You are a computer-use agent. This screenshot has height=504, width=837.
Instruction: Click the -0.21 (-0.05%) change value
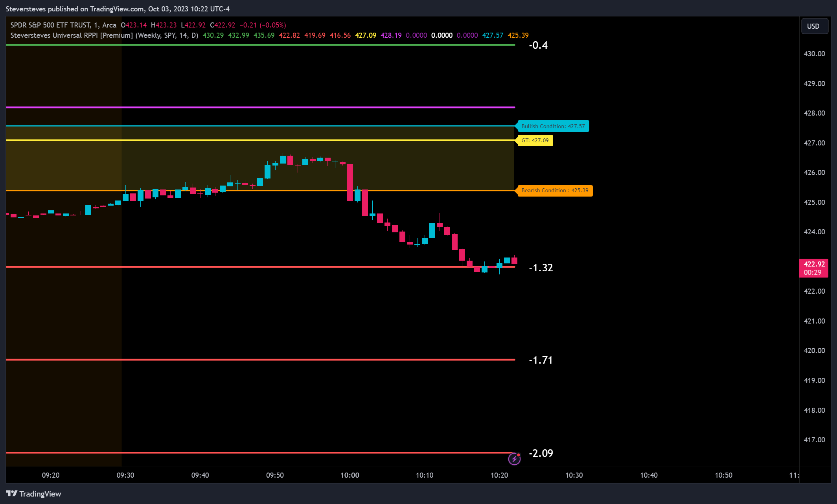click(x=263, y=25)
